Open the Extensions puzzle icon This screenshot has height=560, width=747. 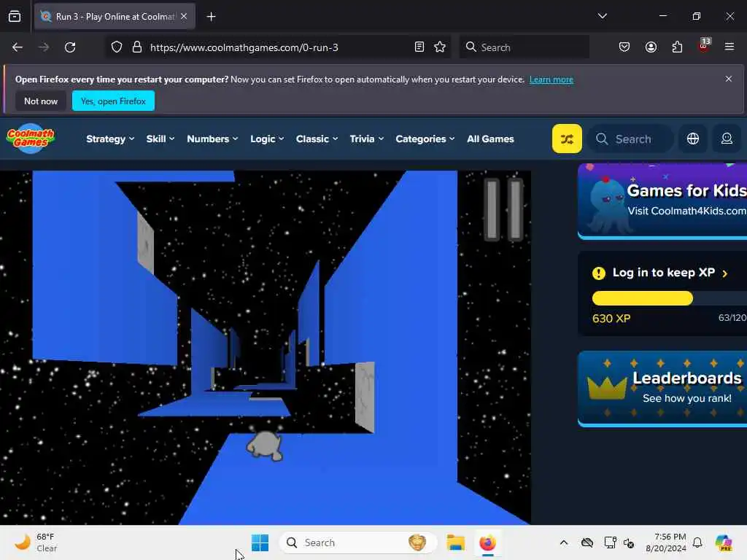click(x=677, y=47)
